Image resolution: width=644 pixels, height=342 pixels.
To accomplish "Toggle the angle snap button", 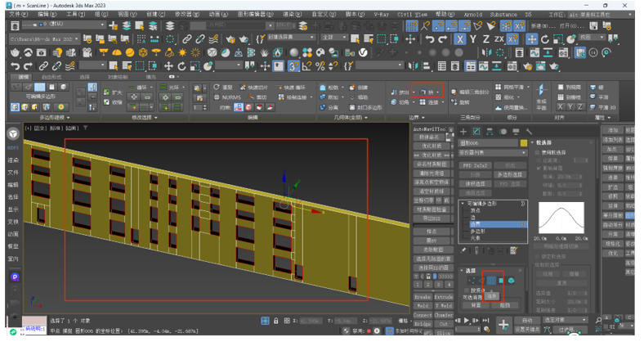I will [308, 65].
